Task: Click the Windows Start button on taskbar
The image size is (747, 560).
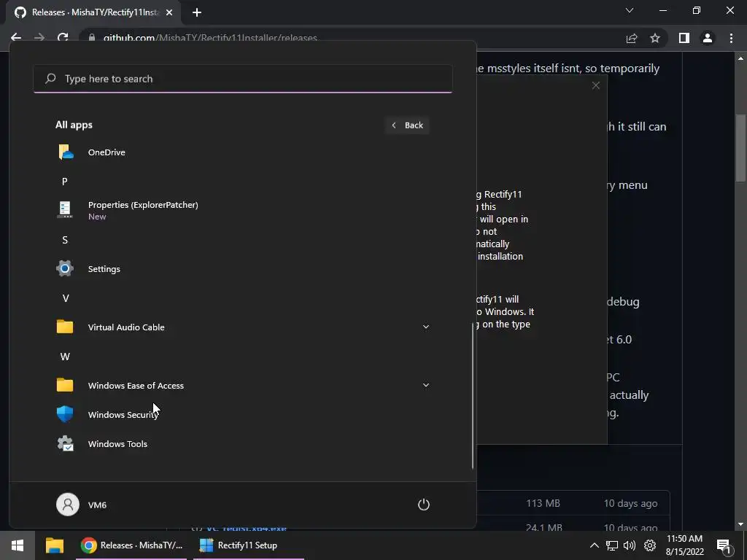Action: coord(18,545)
